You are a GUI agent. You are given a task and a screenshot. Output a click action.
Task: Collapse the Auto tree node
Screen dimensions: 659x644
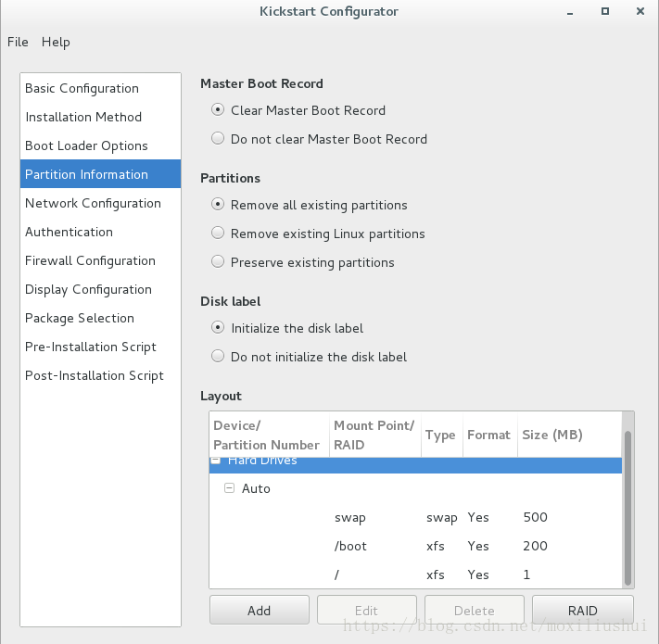(229, 488)
